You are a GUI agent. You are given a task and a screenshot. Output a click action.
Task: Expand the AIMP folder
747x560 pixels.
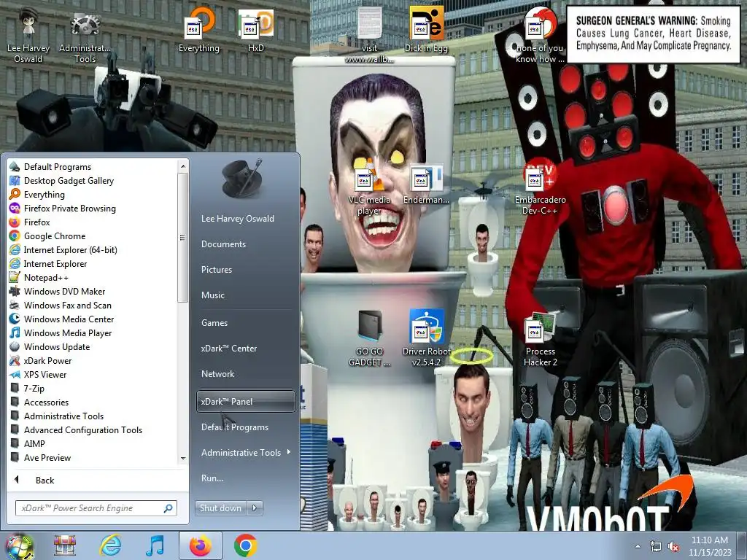(34, 443)
